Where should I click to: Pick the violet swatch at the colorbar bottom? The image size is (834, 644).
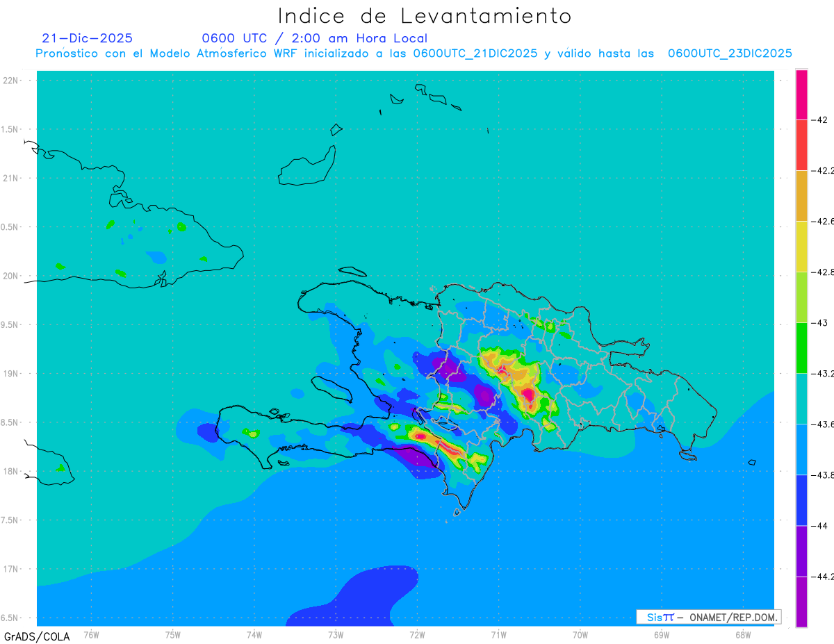point(801,602)
